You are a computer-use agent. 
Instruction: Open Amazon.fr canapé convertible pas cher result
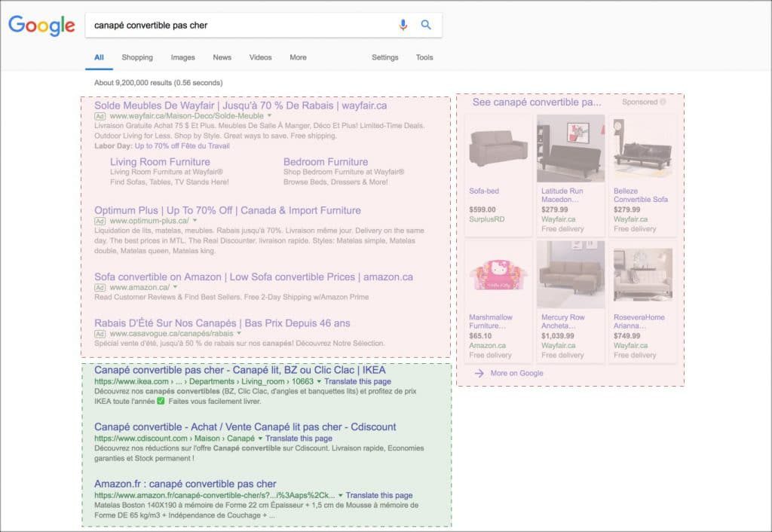click(185, 484)
